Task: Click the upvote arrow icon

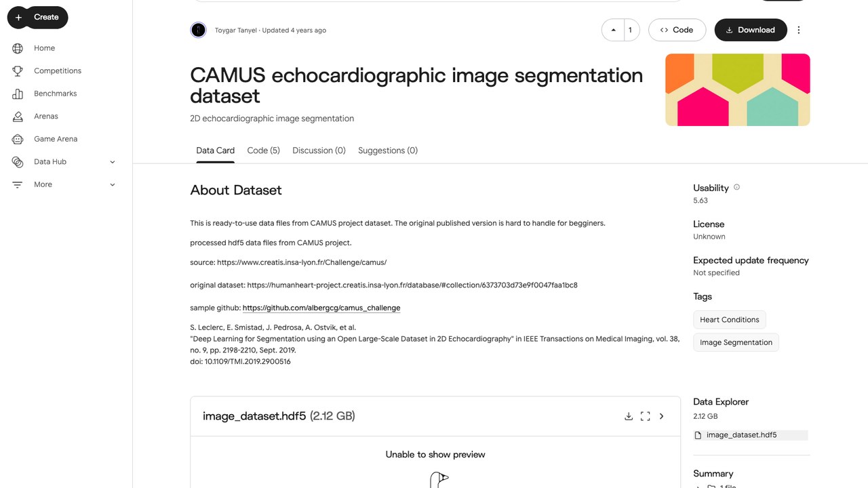Action: [x=614, y=30]
